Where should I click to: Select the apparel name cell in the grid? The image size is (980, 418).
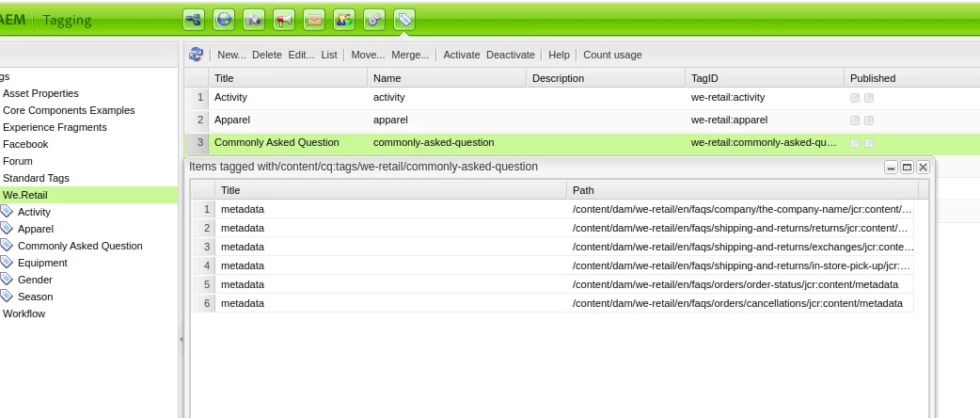pyautogui.click(x=447, y=121)
